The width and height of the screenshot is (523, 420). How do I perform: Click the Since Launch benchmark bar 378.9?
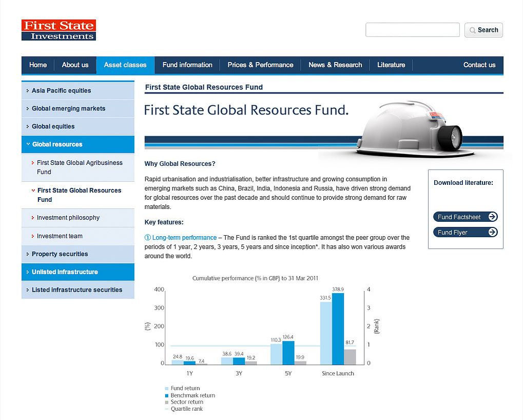pos(338,329)
